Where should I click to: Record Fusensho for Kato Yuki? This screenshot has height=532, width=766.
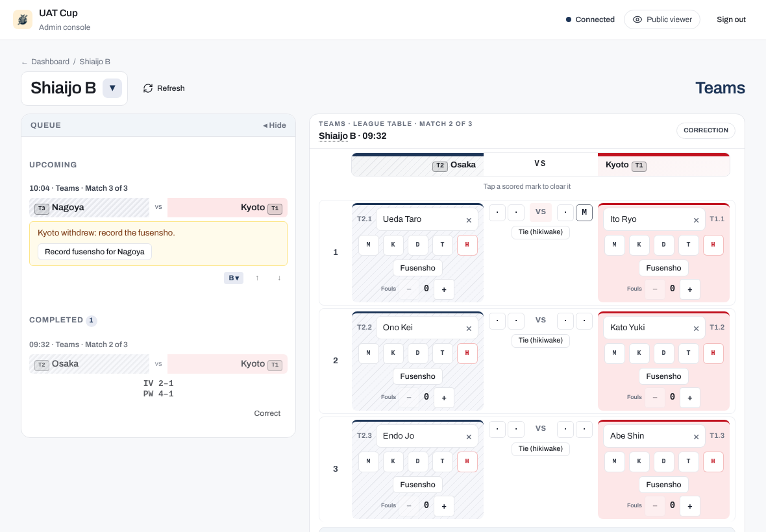(663, 376)
